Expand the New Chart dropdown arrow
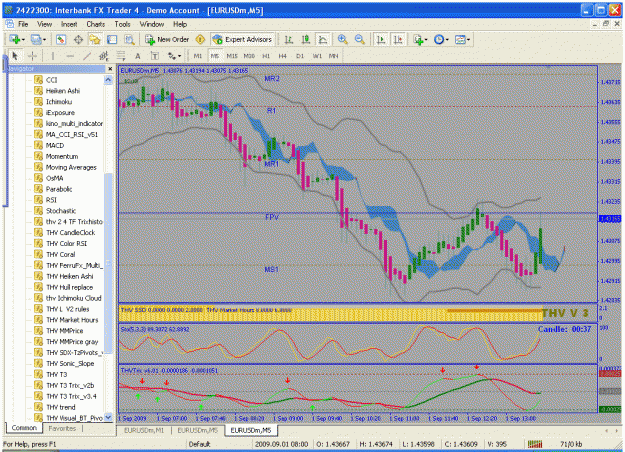The width and height of the screenshot is (625, 452). click(x=24, y=40)
